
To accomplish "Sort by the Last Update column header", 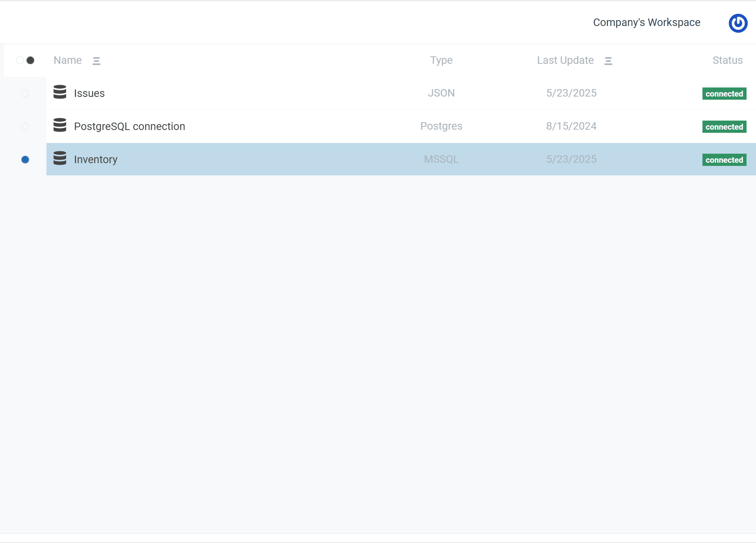I will pos(565,60).
